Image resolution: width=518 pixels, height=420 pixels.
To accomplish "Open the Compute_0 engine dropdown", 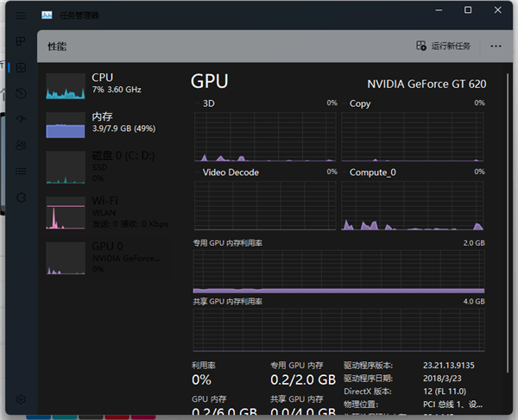I will 373,172.
